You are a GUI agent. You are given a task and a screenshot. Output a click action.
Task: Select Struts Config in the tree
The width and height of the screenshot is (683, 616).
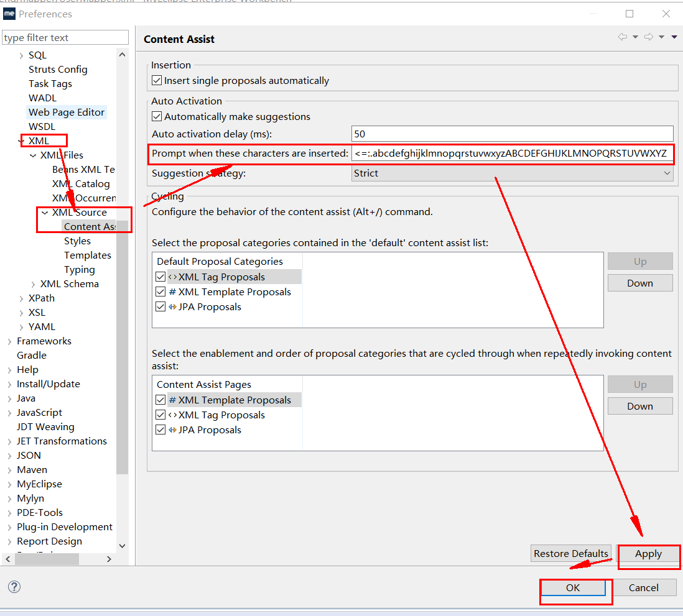point(58,70)
